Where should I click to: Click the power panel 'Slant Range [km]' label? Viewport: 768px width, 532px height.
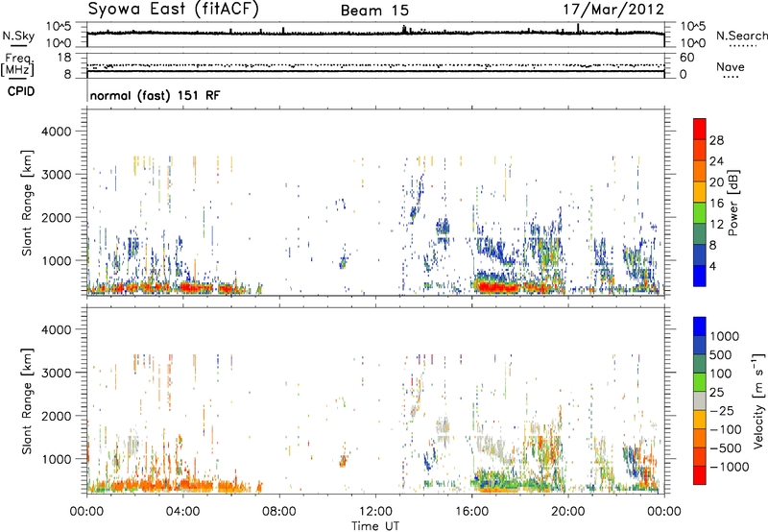[x=27, y=203]
